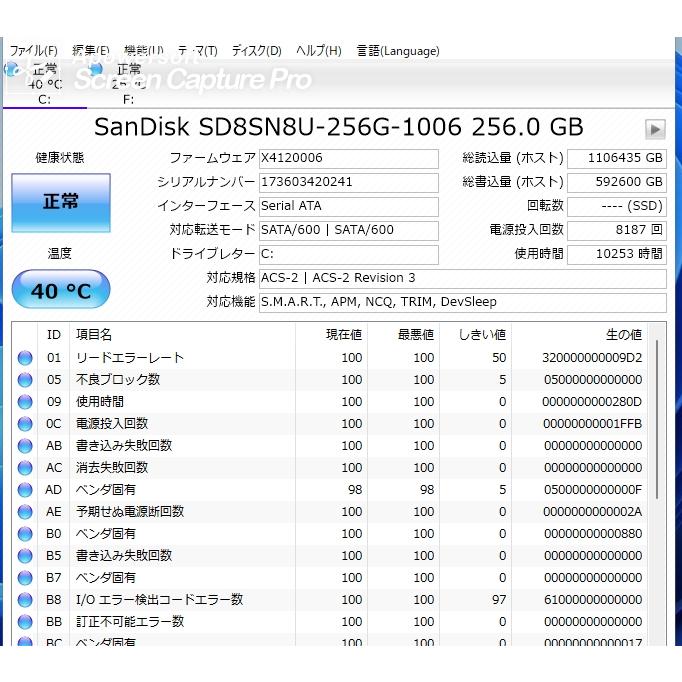Click raw value 320000000009D2
The width and height of the screenshot is (682, 682).
pos(592,358)
